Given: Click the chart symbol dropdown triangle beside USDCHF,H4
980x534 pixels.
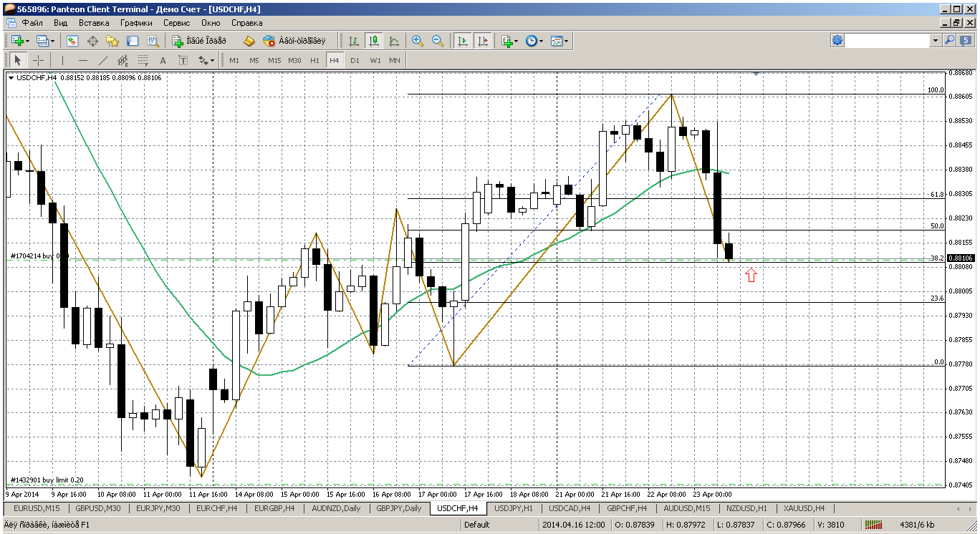Looking at the screenshot, I should [x=11, y=77].
